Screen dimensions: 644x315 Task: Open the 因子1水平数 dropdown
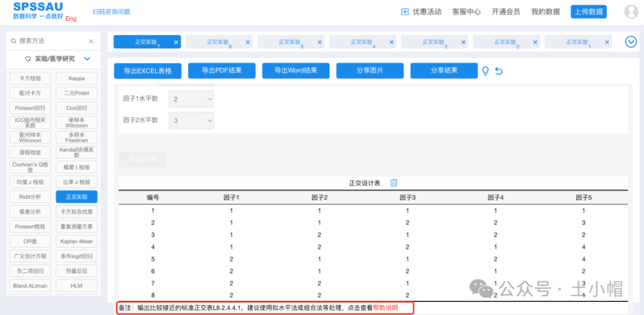point(191,99)
